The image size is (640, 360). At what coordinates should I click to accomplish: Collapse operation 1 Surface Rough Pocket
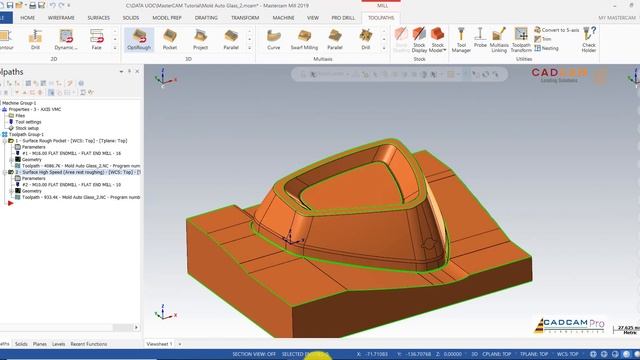4,141
